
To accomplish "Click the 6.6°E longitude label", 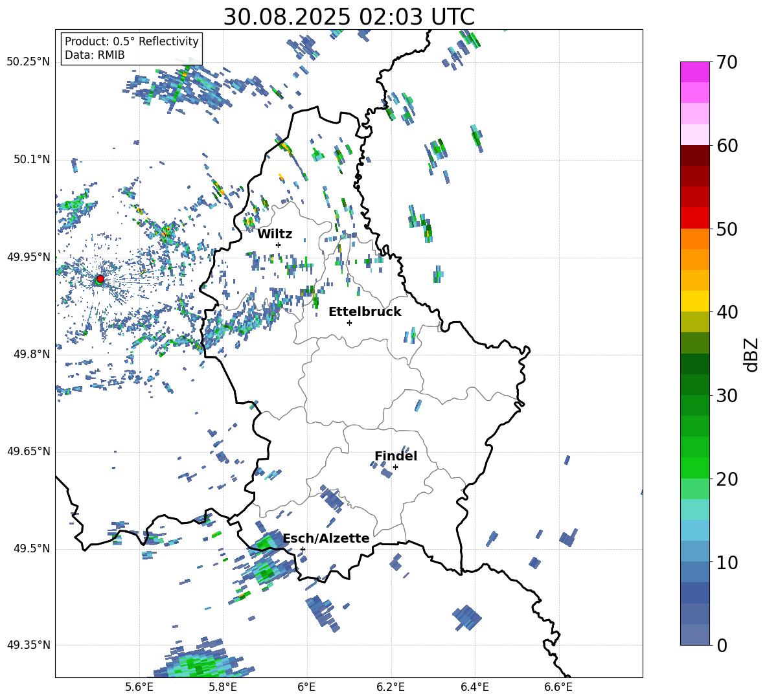I will point(558,688).
